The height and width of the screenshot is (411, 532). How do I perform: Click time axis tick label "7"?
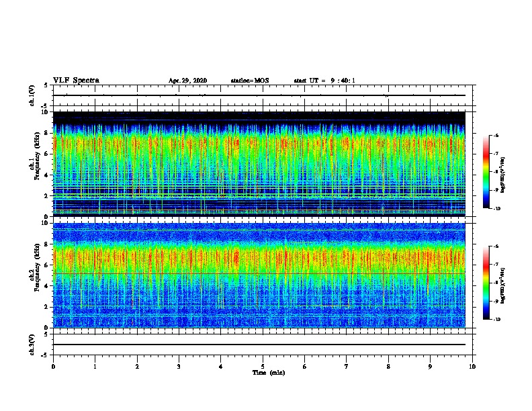347,367
